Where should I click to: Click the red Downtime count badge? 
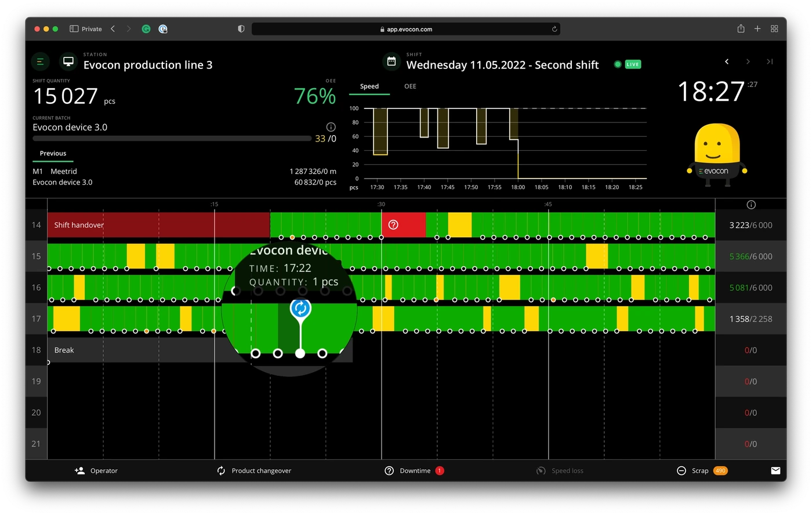click(x=440, y=471)
